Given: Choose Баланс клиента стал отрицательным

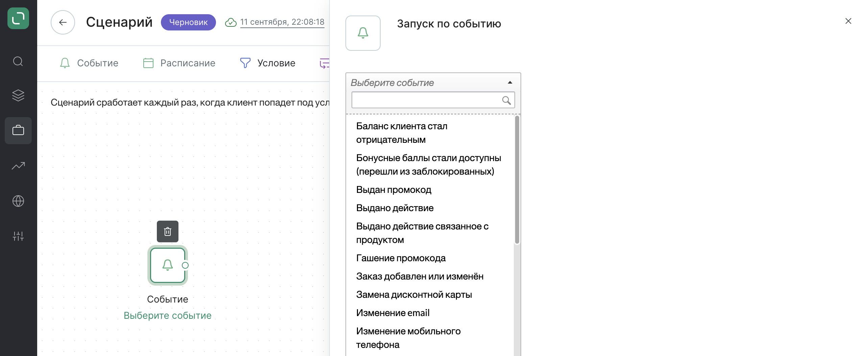Looking at the screenshot, I should pos(430,133).
